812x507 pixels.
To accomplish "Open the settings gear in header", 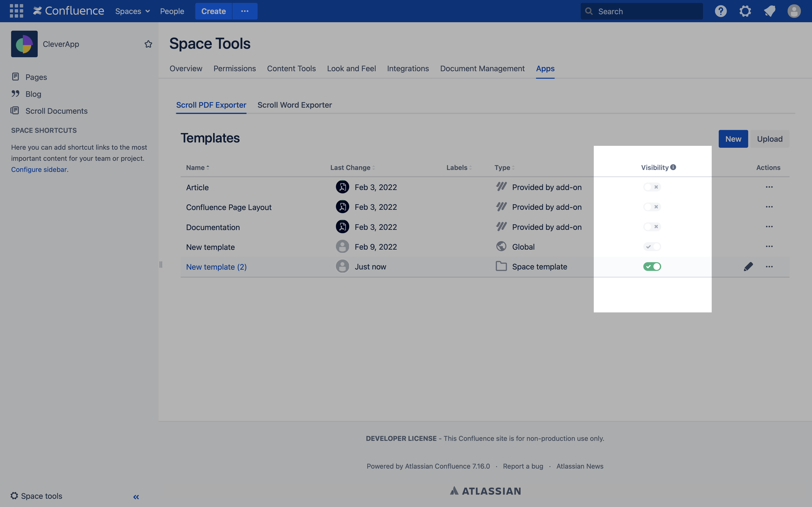I will click(x=745, y=11).
